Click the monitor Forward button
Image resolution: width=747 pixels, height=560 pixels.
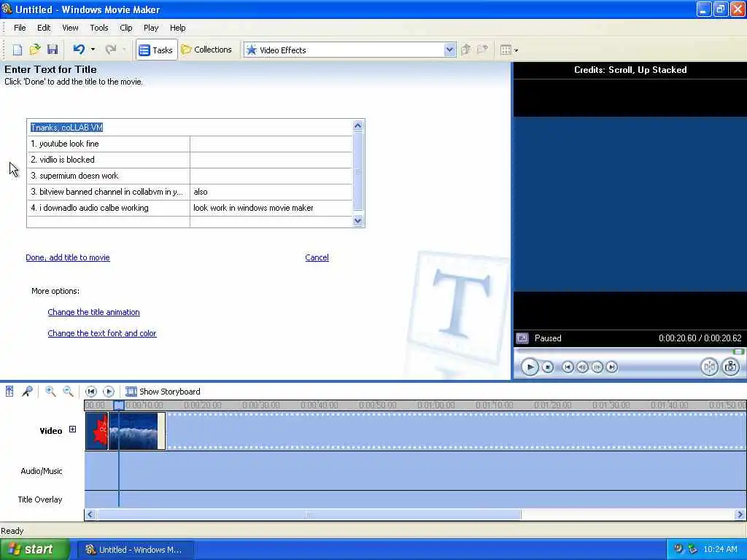click(612, 367)
